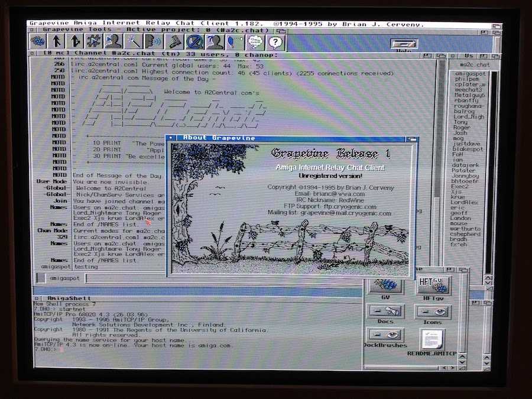Screen dimensions: 532x399
Task: Click the gavel icon in the toolbar
Action: [x=175, y=42]
